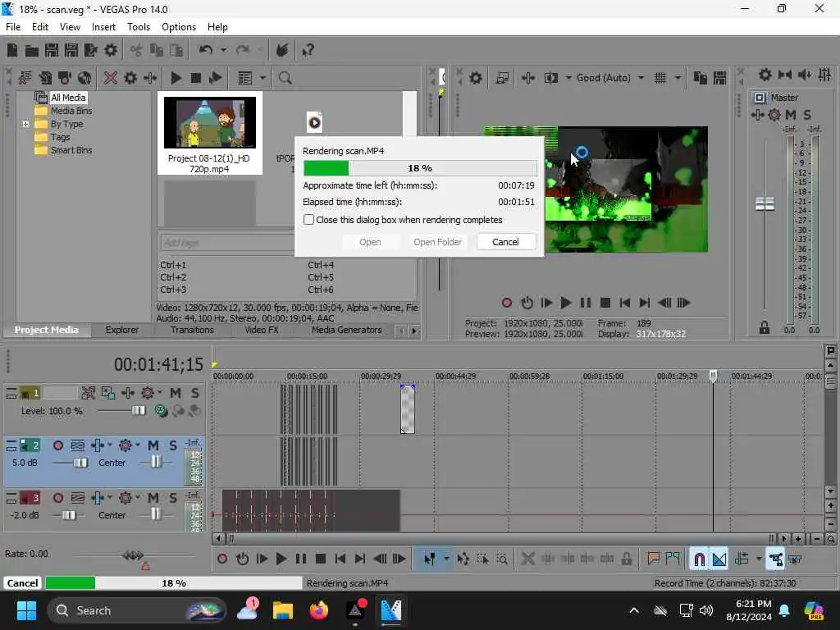Adjust the Master bus volume fader

[x=765, y=203]
